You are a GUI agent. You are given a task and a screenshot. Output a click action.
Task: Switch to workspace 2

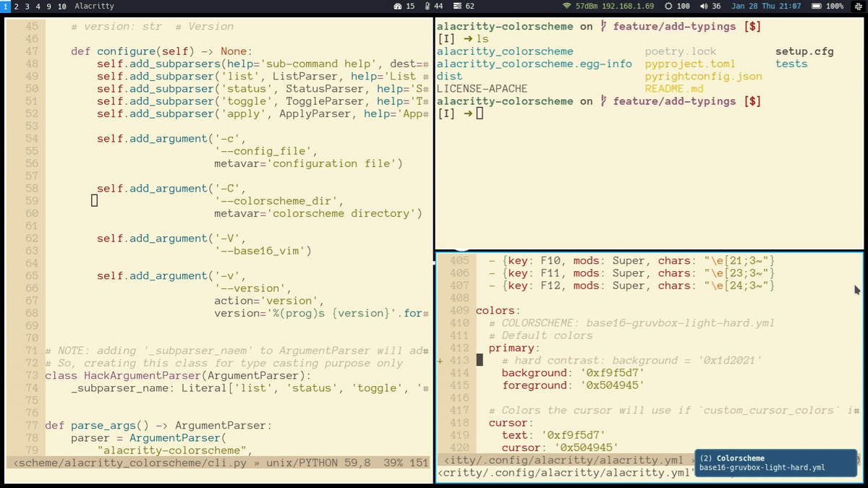click(x=17, y=6)
